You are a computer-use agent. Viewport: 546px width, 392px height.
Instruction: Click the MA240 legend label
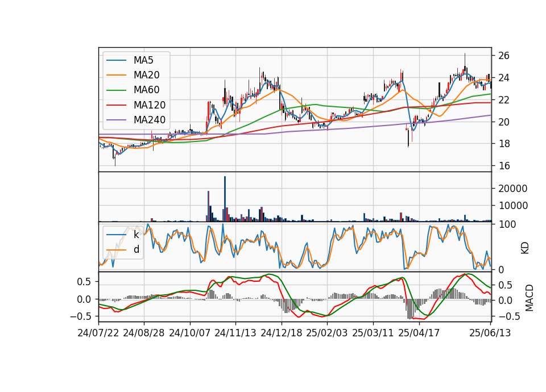pos(150,120)
